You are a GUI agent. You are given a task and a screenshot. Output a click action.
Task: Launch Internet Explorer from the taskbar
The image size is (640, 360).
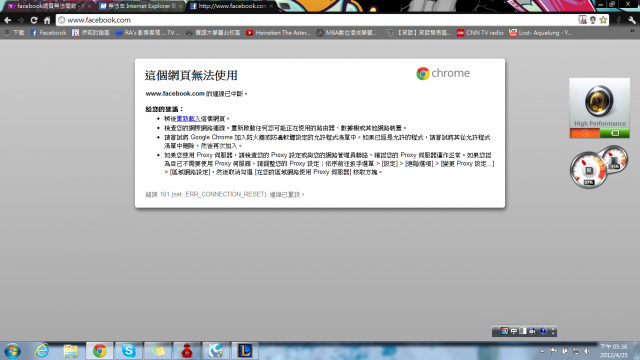[x=41, y=351]
